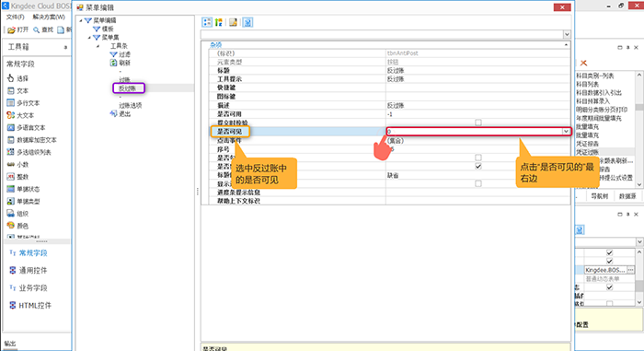This screenshot has height=351, width=644.
Task: Click the red delete X icon in right panel
Action: click(x=583, y=63)
